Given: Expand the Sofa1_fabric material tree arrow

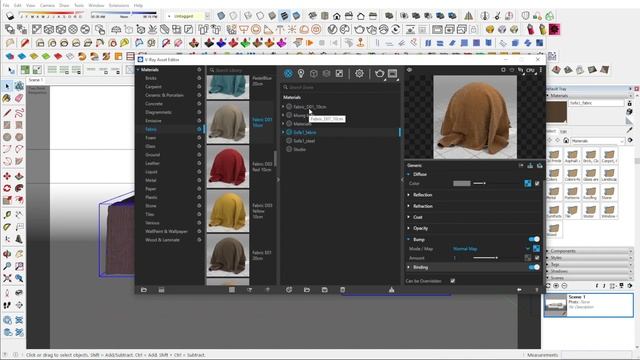Looking at the screenshot, I should coord(283,132).
